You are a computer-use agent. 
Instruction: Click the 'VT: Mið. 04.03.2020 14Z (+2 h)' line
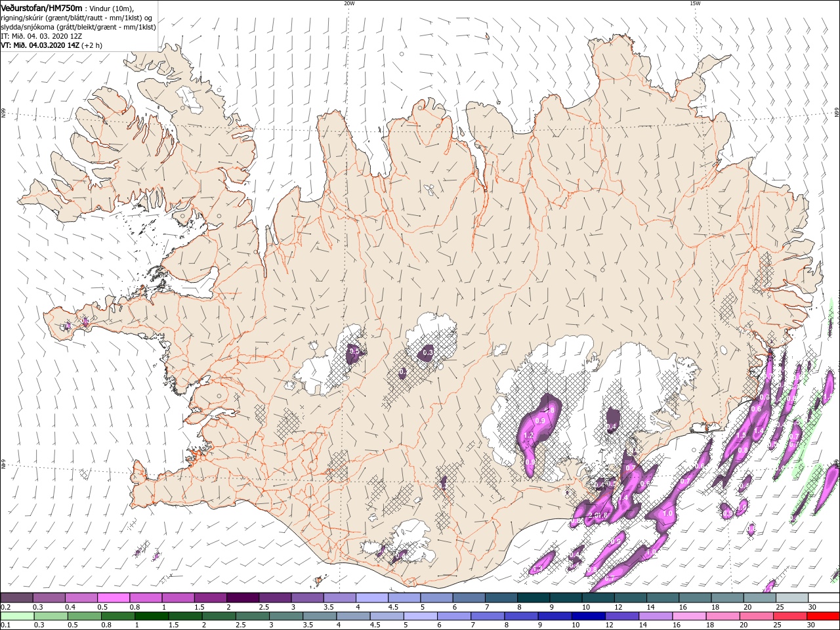tap(52, 45)
